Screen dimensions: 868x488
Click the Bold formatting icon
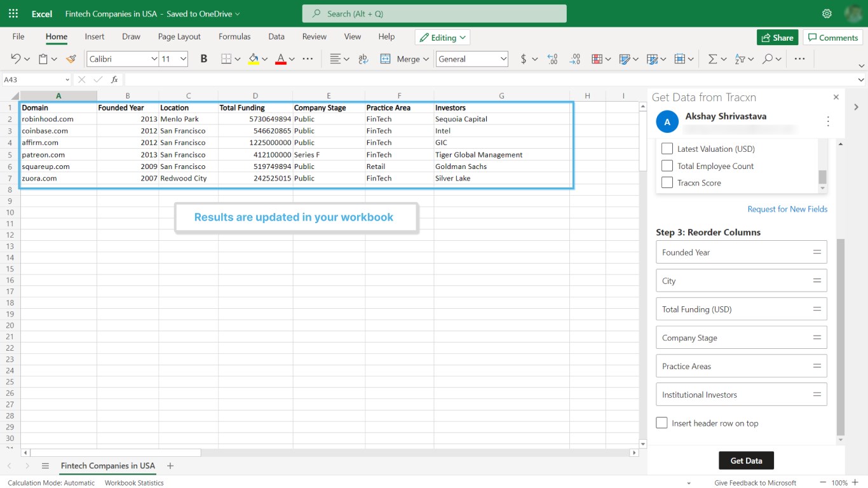(x=204, y=59)
